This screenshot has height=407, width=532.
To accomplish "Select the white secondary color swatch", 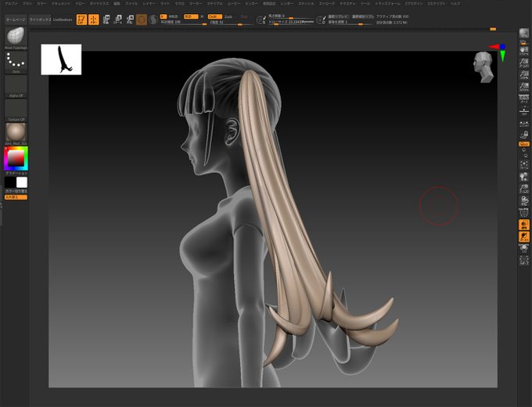I will [x=22, y=182].
